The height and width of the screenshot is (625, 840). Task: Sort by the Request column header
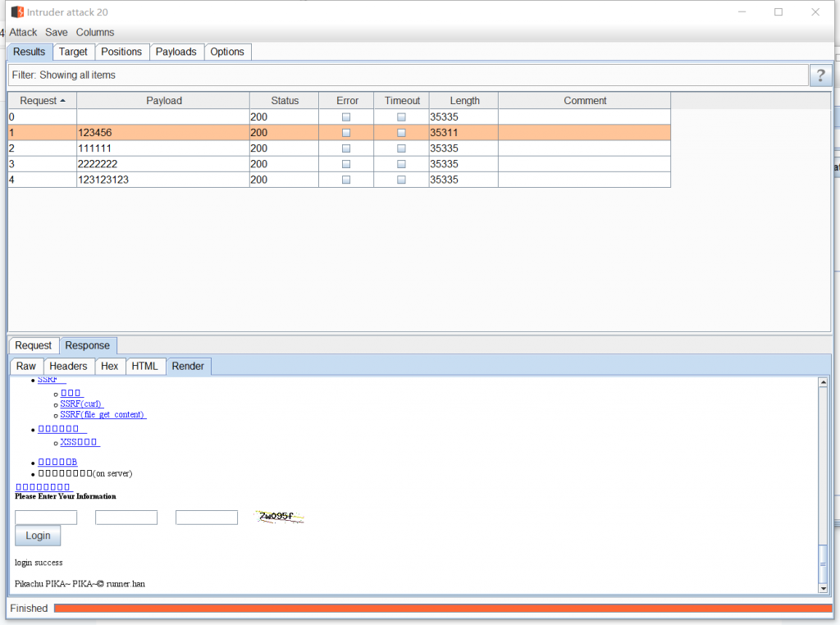43,101
